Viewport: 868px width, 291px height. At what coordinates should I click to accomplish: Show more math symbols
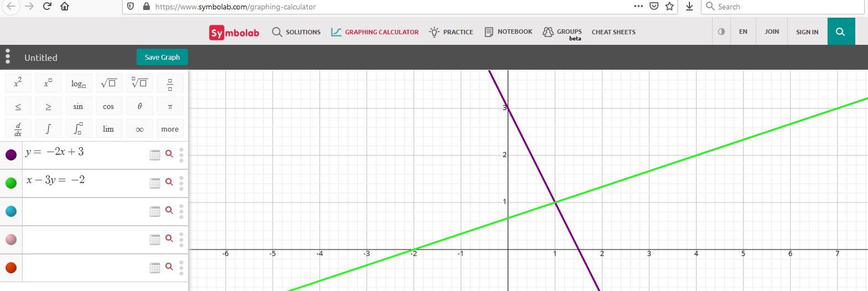170,129
